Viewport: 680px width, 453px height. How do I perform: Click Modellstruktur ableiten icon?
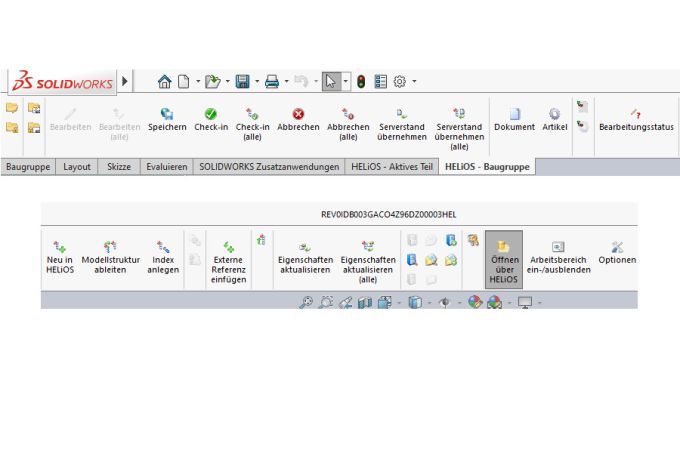coord(110,246)
